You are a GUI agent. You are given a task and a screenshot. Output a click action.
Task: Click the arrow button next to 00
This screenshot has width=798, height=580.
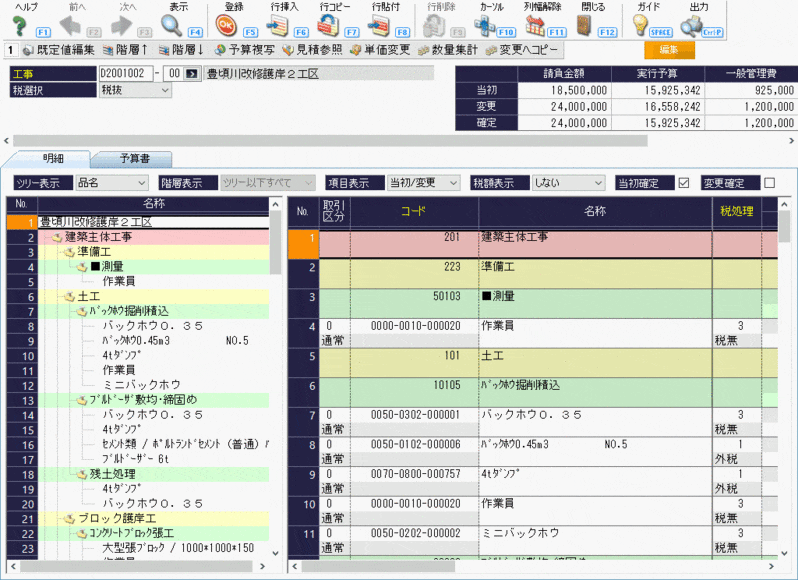click(191, 74)
